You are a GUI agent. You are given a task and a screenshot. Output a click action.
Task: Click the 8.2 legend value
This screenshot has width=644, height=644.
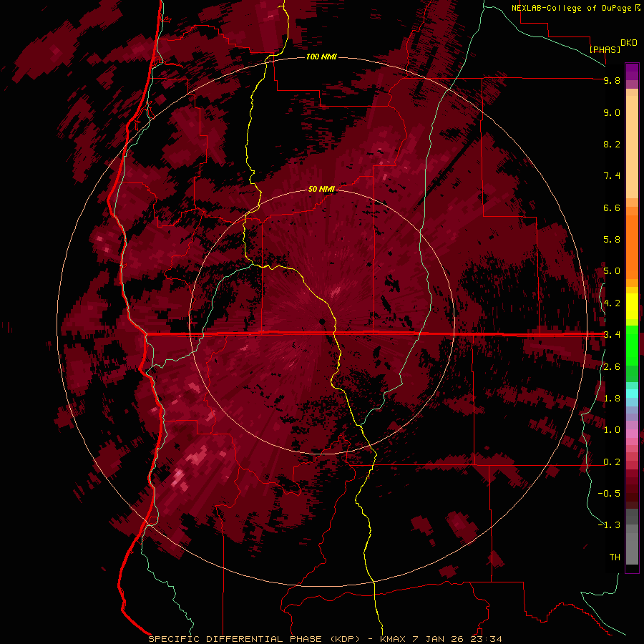pyautogui.click(x=612, y=144)
